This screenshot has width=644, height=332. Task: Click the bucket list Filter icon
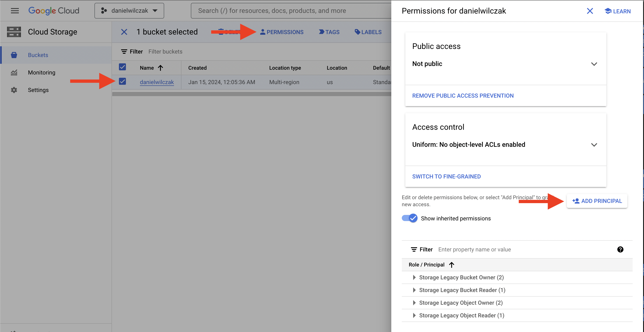tap(124, 52)
